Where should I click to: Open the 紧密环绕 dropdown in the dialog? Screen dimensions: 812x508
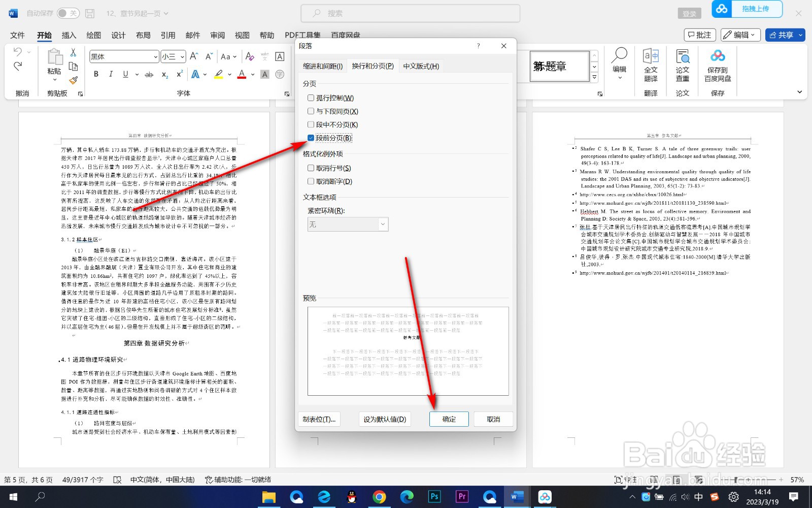[383, 224]
